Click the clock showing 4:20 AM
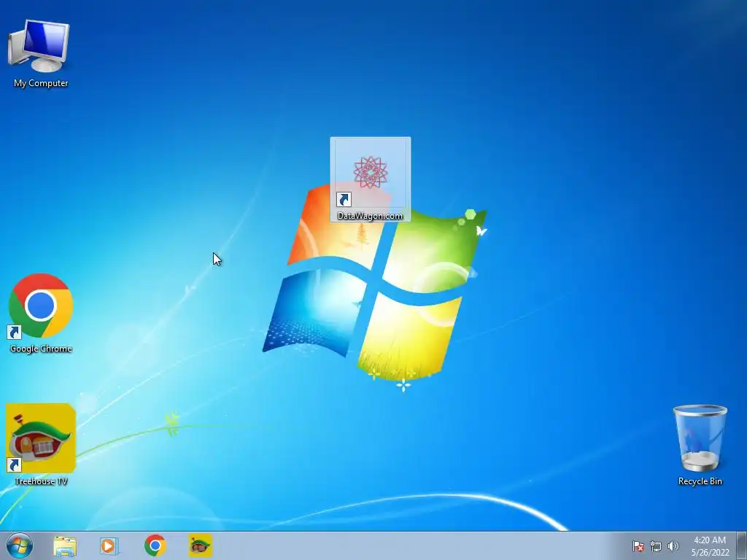Viewport: 747px width, 560px height. [710, 540]
